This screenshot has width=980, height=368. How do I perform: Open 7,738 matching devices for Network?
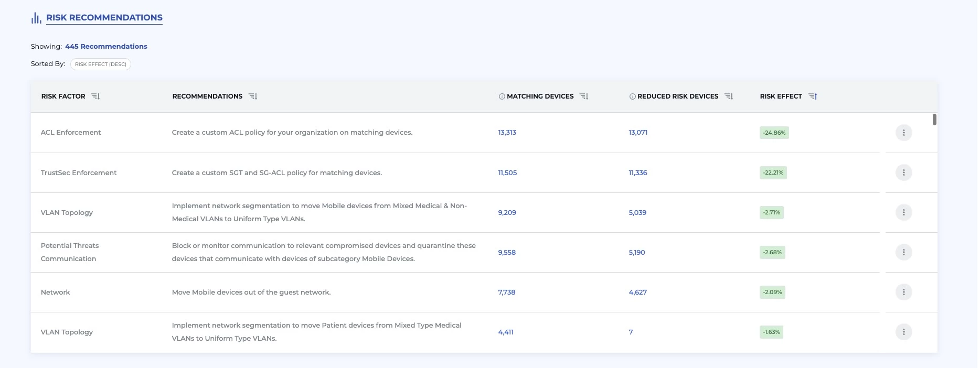click(506, 292)
